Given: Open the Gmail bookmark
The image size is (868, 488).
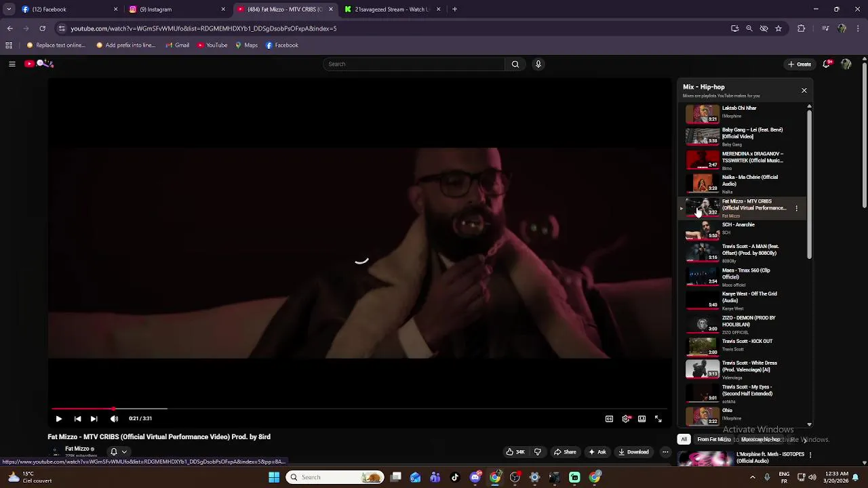Looking at the screenshot, I should point(177,45).
